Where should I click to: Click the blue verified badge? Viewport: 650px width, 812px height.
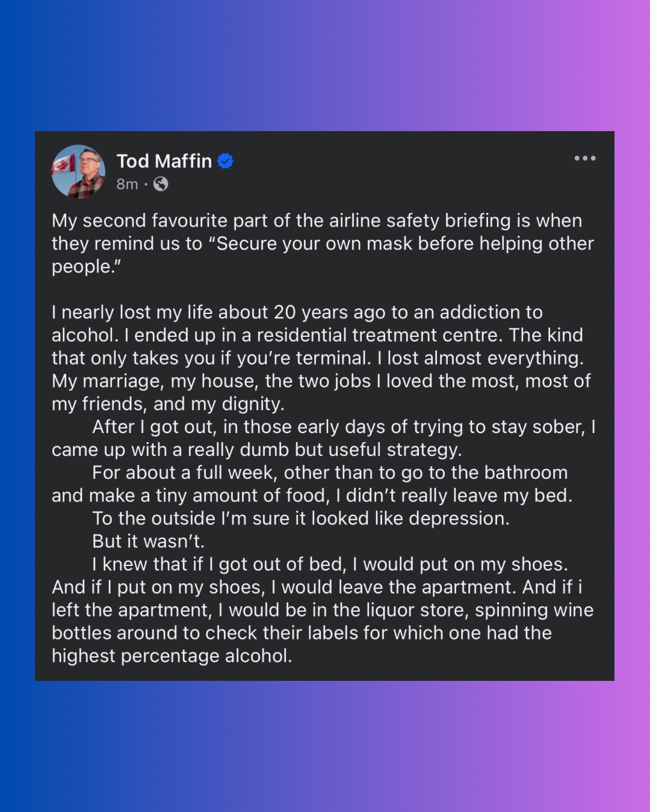[225, 161]
